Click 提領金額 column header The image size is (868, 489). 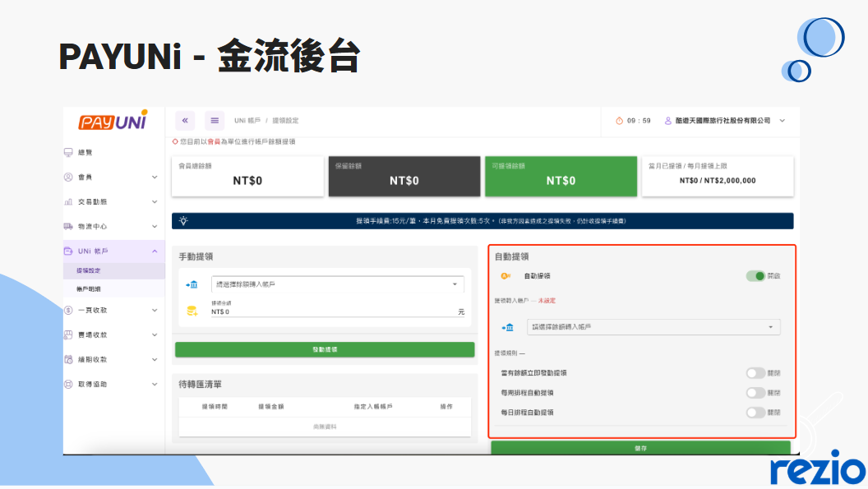coord(270,407)
